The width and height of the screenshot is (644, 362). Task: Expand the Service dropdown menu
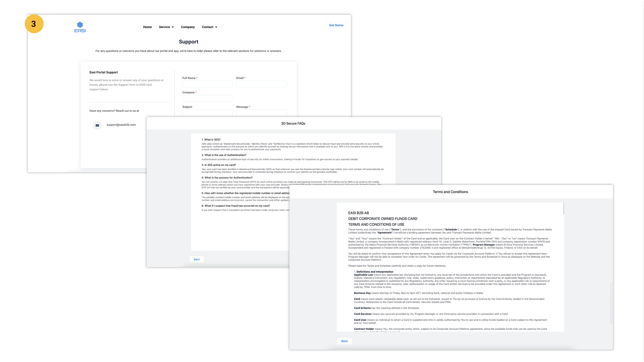coord(166,27)
